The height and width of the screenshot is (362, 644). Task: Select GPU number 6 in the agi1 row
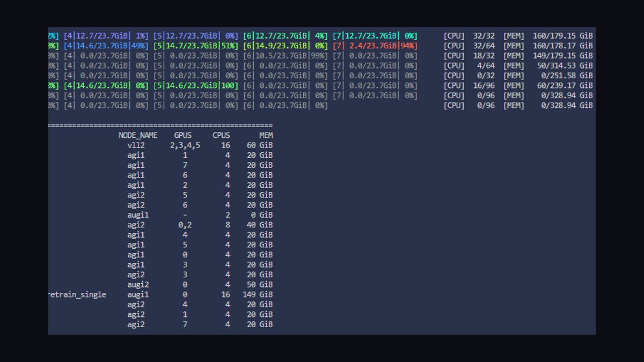click(x=185, y=175)
